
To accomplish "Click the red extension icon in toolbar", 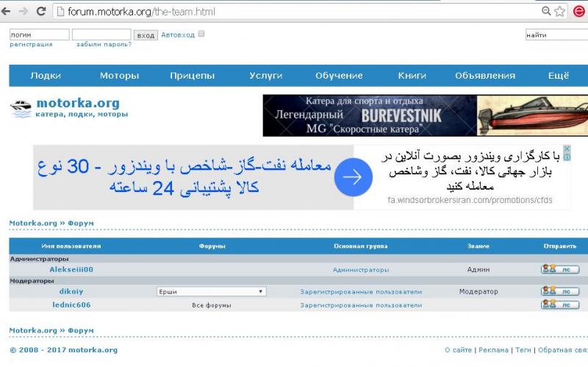I will pyautogui.click(x=579, y=12).
